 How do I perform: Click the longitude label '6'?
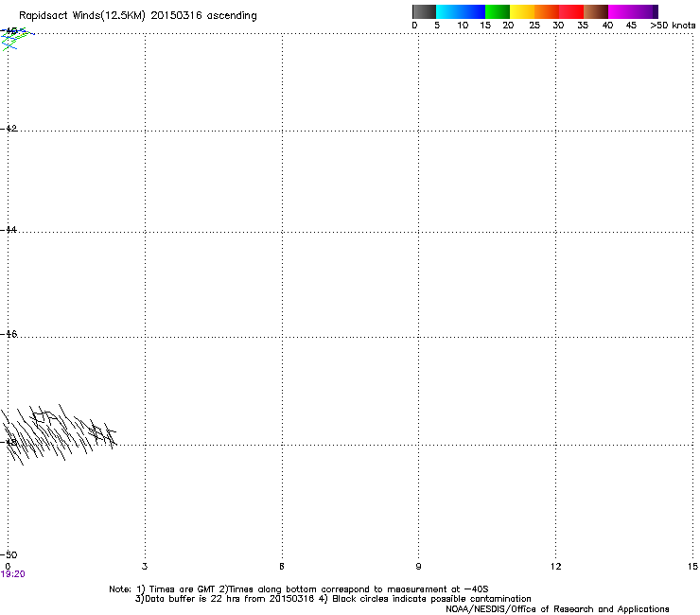click(x=282, y=567)
